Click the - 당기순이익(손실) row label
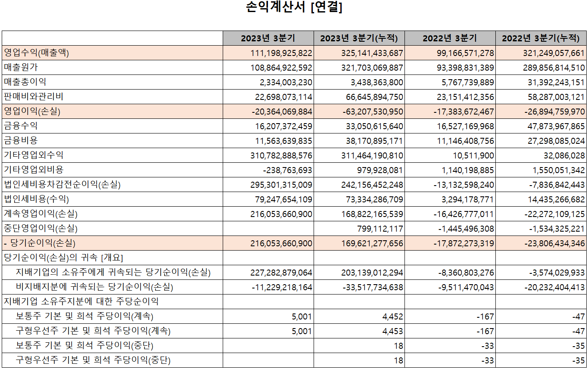Screen dimensions: 588x369 tap(39, 243)
